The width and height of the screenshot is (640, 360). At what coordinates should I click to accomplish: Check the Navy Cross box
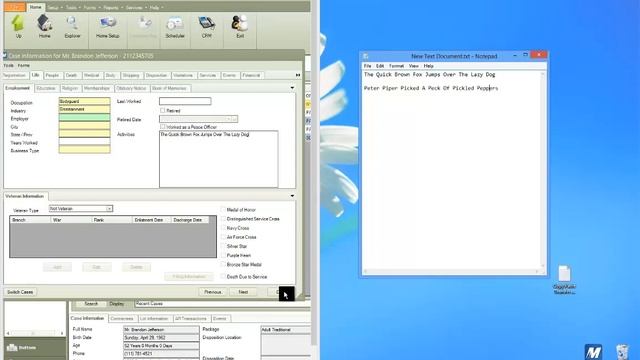pos(223,228)
